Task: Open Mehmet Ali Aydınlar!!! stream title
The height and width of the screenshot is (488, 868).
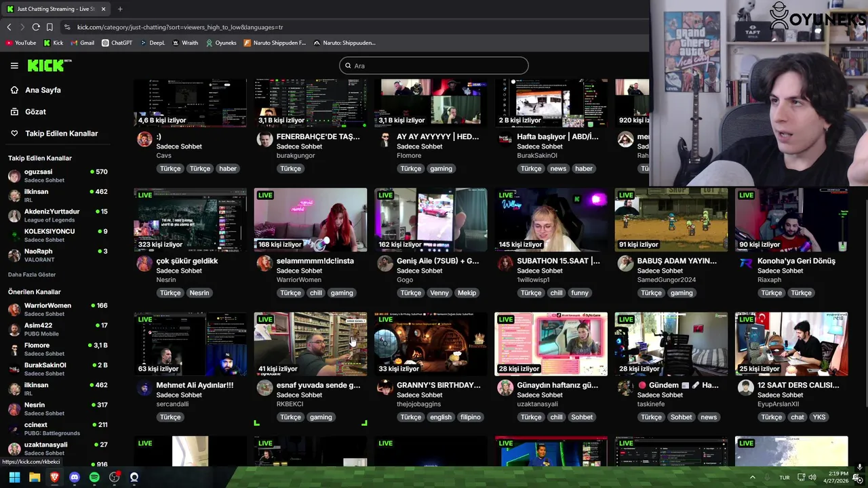Action: [195, 385]
